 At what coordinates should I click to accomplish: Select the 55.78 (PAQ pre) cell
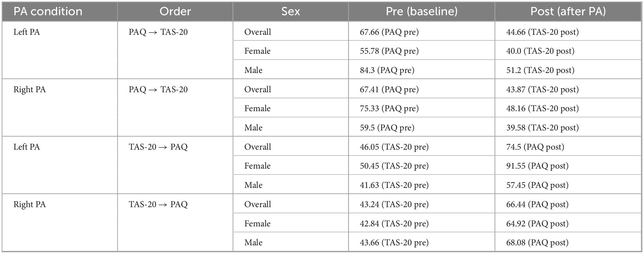tap(389, 51)
